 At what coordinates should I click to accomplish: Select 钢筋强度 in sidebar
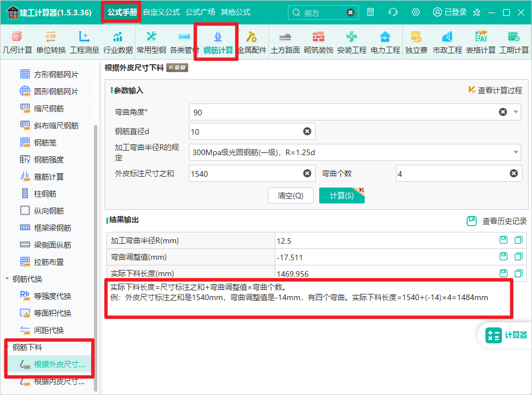[42, 160]
